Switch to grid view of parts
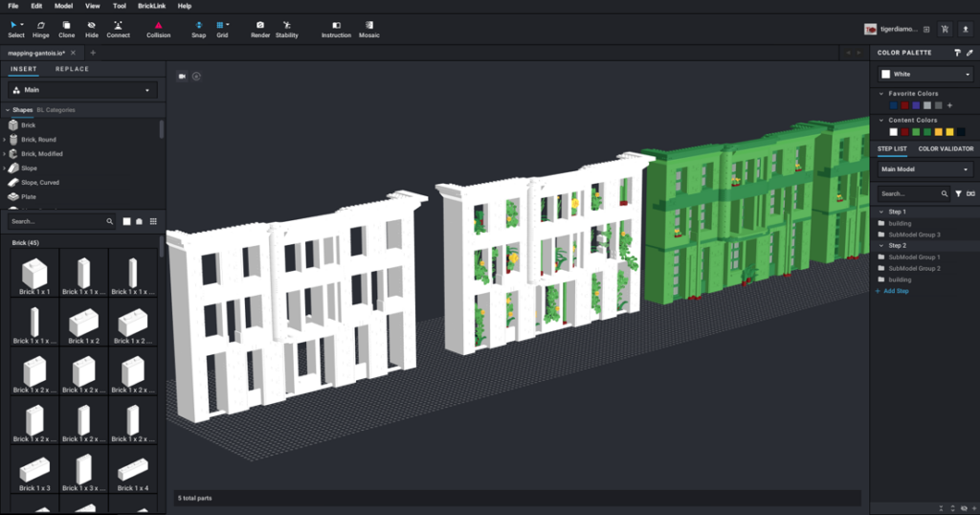The image size is (980, 515). tap(153, 221)
